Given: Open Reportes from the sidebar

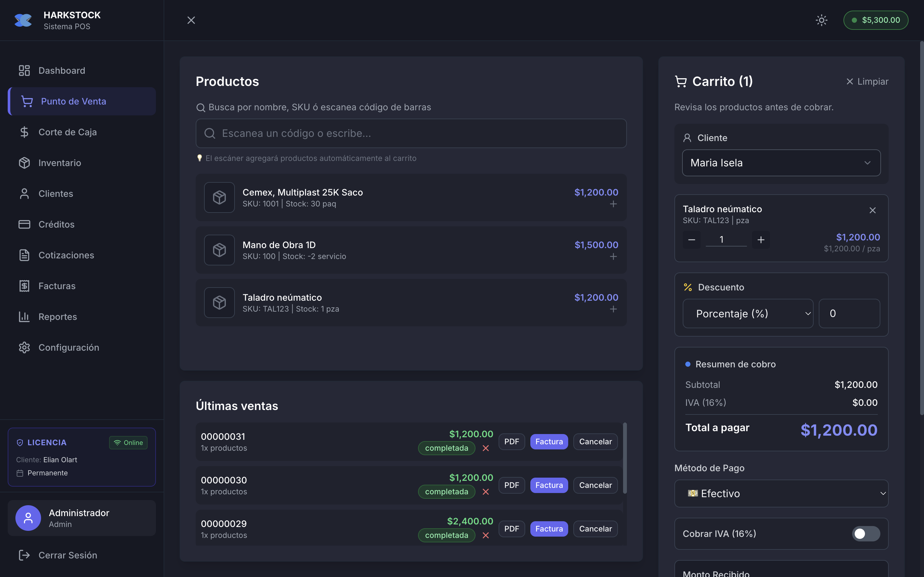Looking at the screenshot, I should [x=58, y=317].
